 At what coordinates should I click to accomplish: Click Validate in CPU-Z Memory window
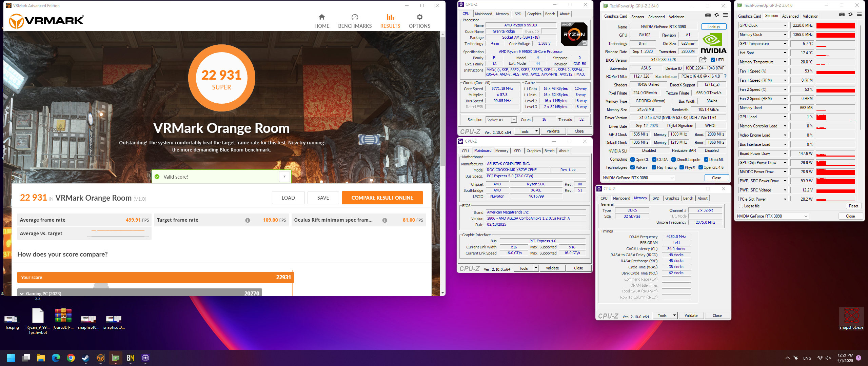(691, 316)
